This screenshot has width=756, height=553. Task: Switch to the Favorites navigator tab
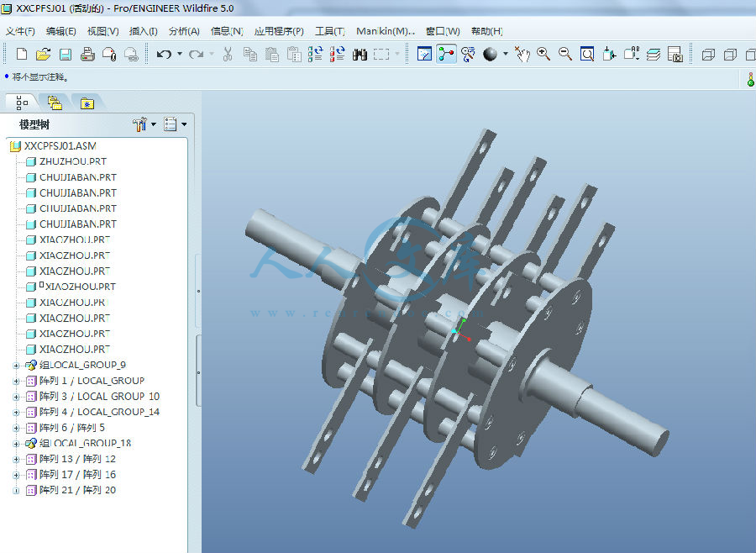(87, 103)
